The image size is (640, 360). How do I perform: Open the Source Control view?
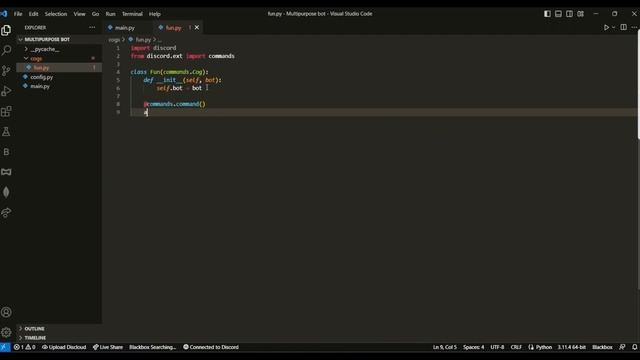(x=6, y=71)
